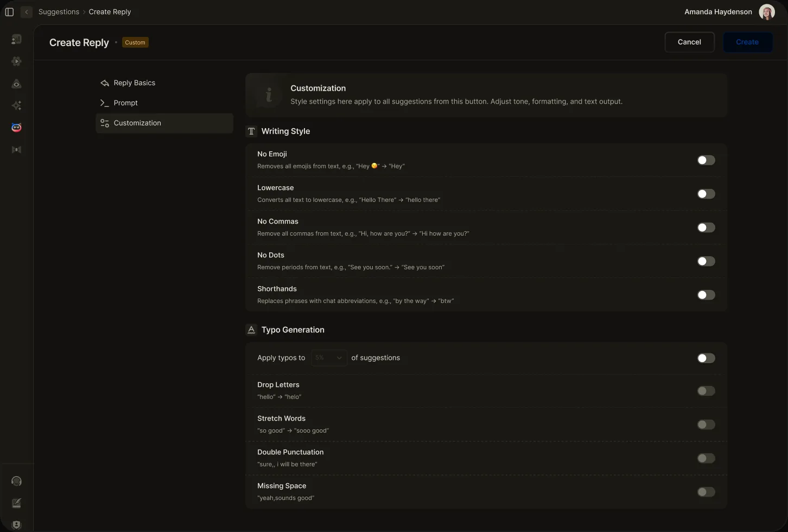
Task: Open the bow-tie shaped sidebar icon
Action: 16,150
